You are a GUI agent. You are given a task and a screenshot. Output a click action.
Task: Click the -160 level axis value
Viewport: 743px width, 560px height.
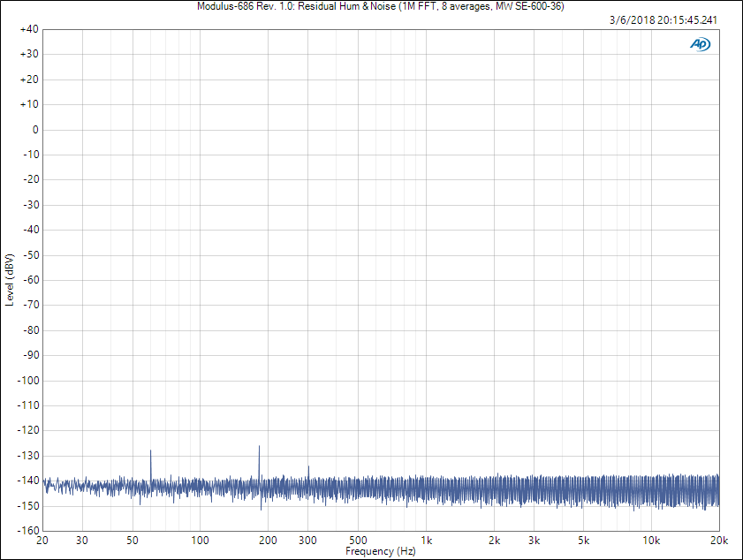pyautogui.click(x=28, y=531)
